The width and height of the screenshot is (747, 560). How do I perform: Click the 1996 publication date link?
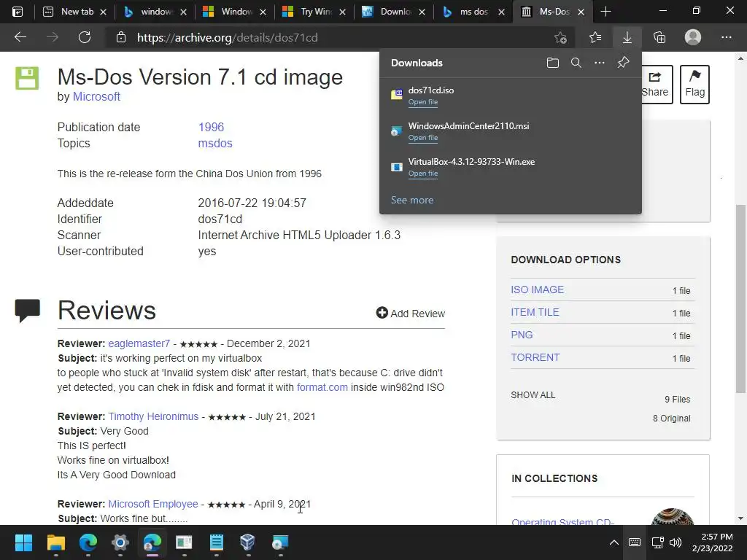point(211,127)
